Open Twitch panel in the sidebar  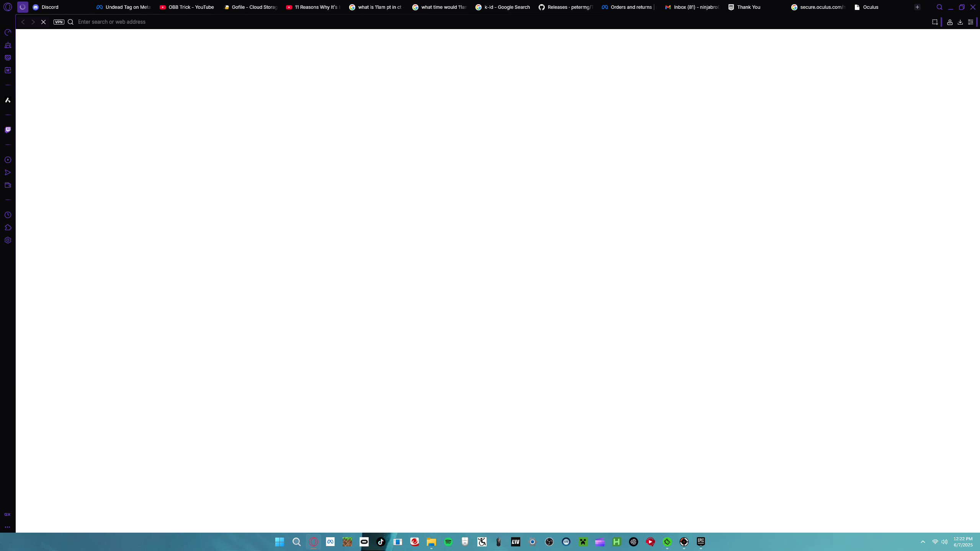(x=8, y=130)
